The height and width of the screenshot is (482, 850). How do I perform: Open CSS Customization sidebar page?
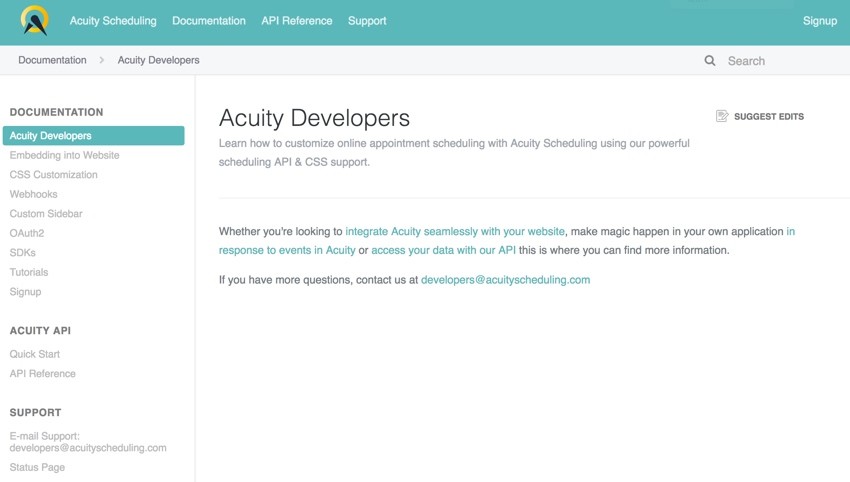[x=53, y=175]
